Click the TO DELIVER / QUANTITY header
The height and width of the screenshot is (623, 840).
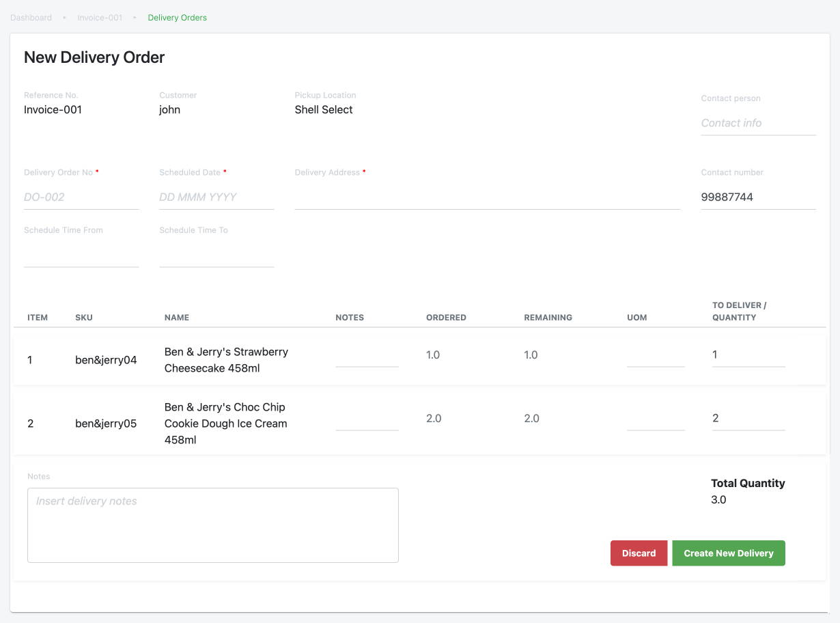(x=740, y=311)
